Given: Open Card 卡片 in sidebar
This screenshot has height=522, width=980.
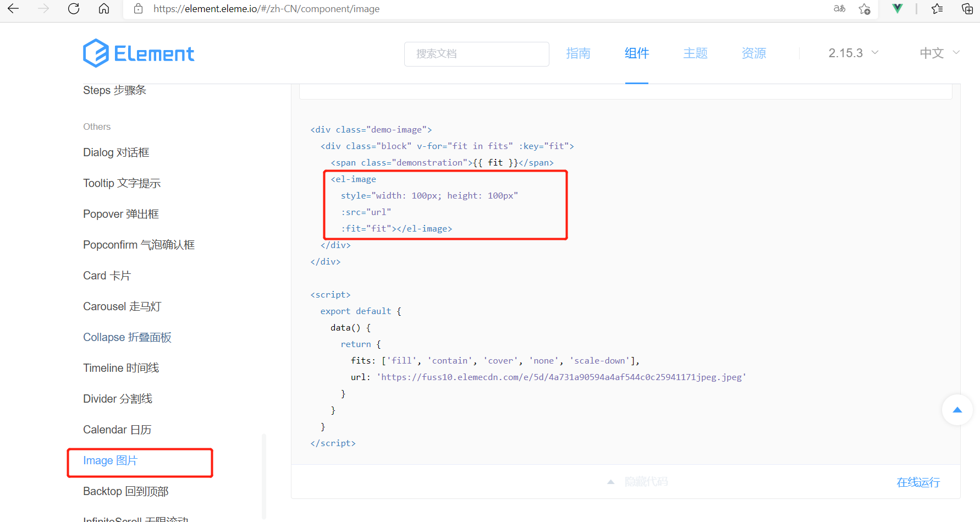Looking at the screenshot, I should click(x=107, y=276).
